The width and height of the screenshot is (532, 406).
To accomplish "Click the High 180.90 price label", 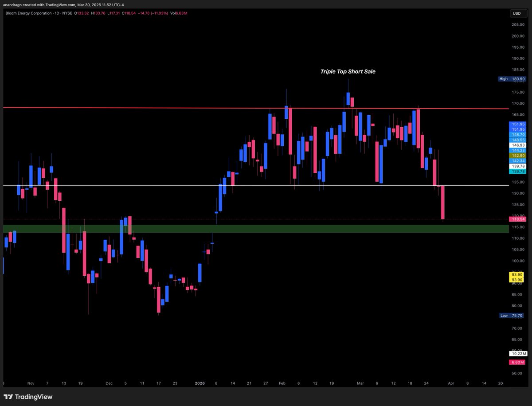I will pos(512,79).
